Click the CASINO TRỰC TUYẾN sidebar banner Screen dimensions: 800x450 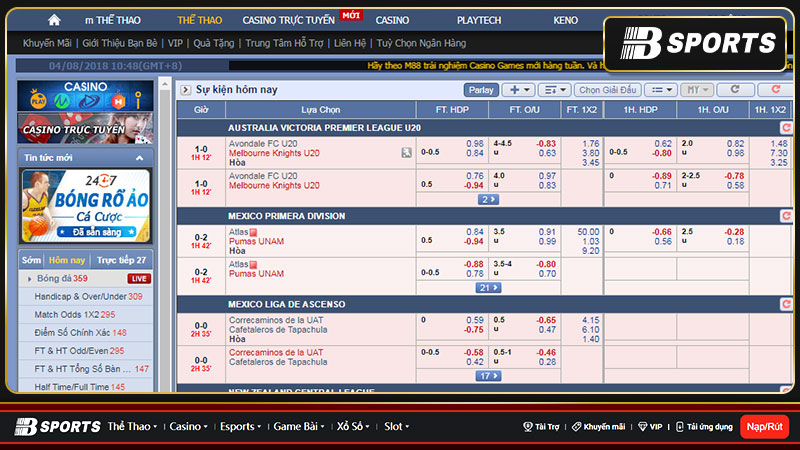[x=85, y=128]
